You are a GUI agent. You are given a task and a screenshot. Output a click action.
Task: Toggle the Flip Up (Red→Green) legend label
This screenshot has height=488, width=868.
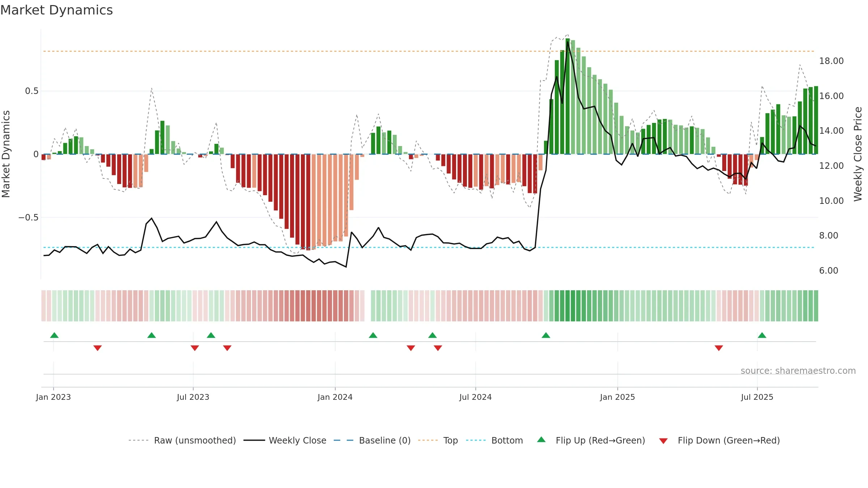[600, 440]
